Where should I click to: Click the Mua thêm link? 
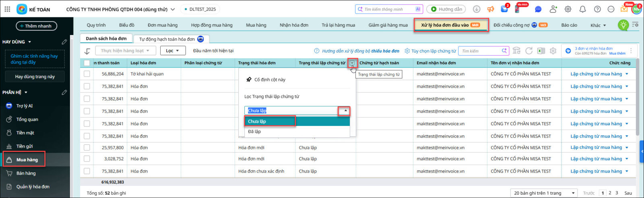[x=617, y=53]
